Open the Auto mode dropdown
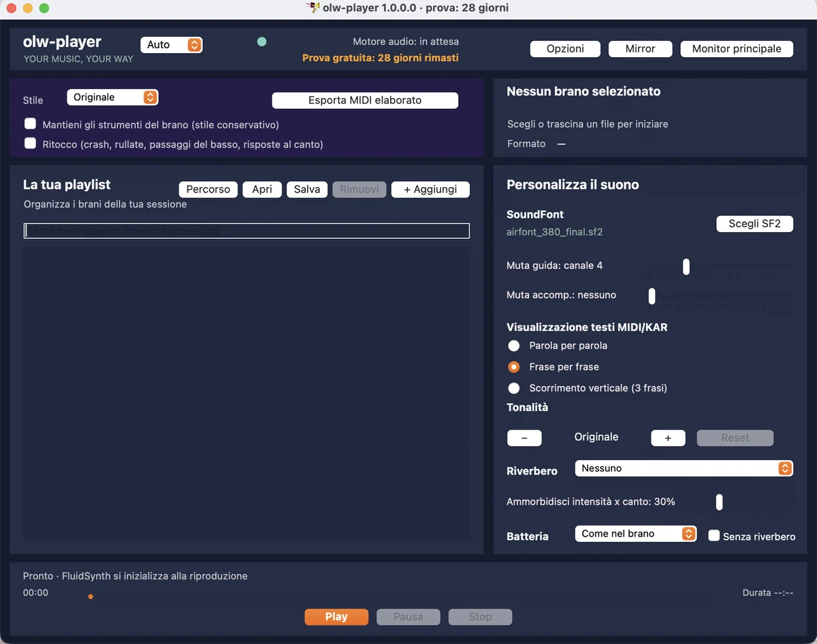The height and width of the screenshot is (644, 817). pos(172,45)
